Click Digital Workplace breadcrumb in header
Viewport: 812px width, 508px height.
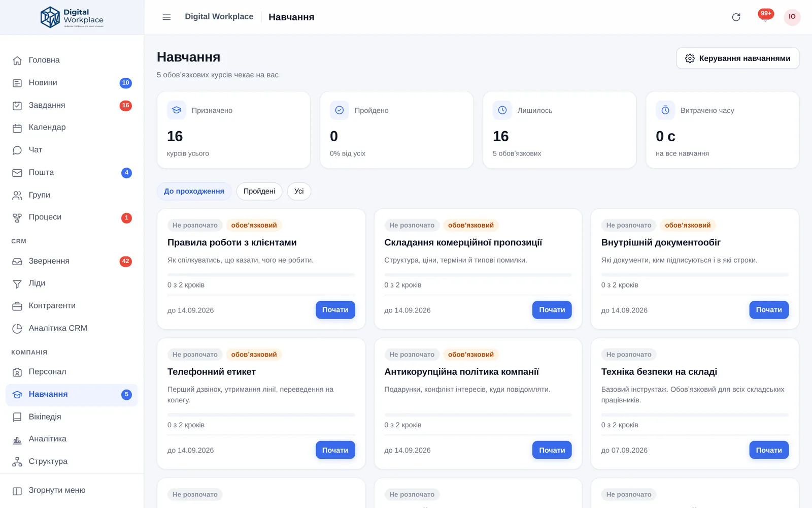(219, 17)
